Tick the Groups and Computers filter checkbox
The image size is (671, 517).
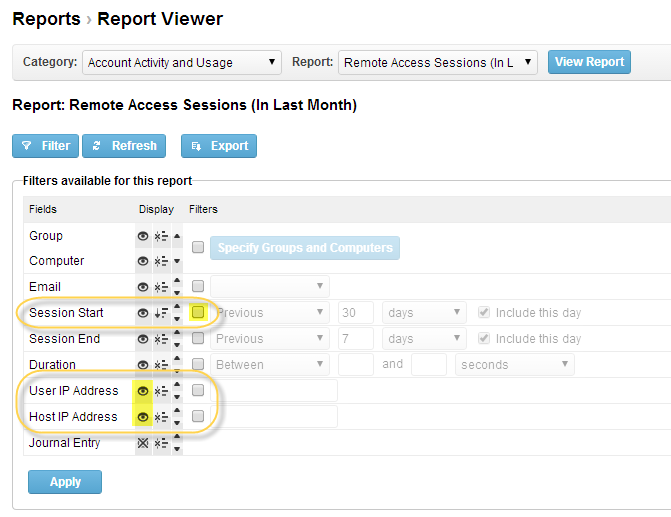[198, 247]
